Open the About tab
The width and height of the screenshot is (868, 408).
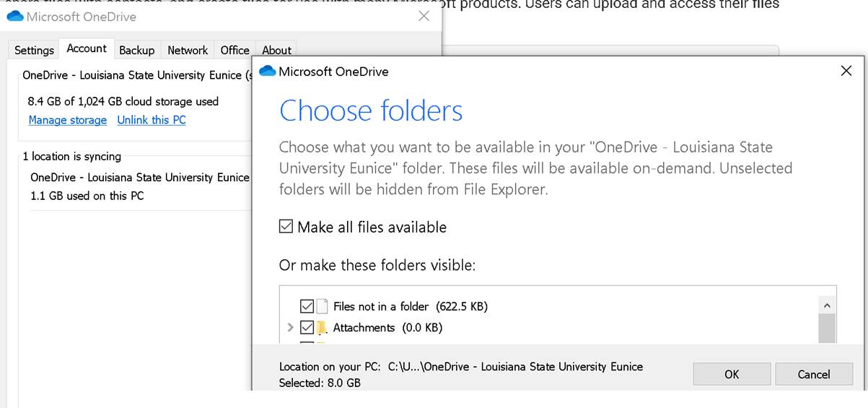[x=276, y=50]
